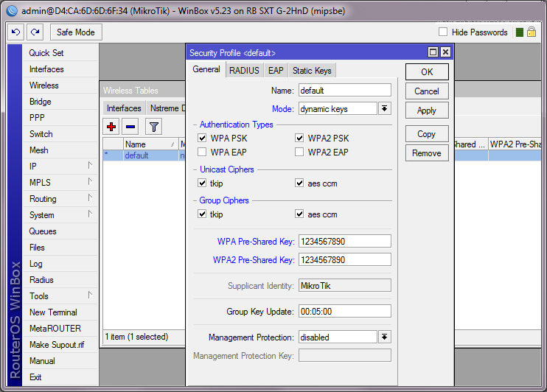Switch to the Static Keys tab

point(312,71)
